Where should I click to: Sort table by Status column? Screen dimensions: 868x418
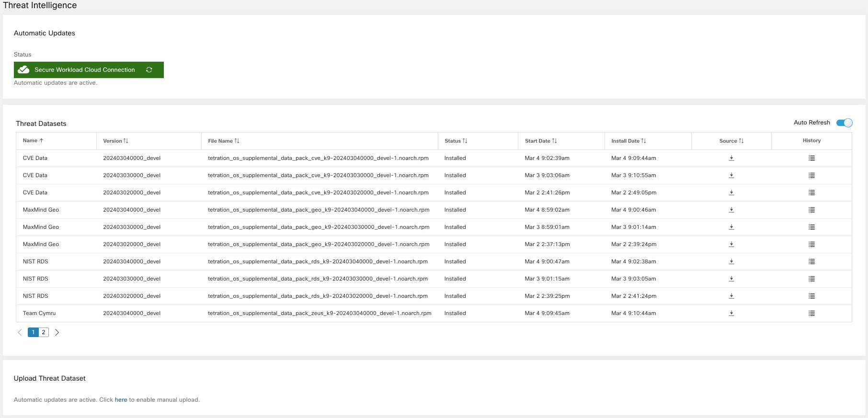456,141
